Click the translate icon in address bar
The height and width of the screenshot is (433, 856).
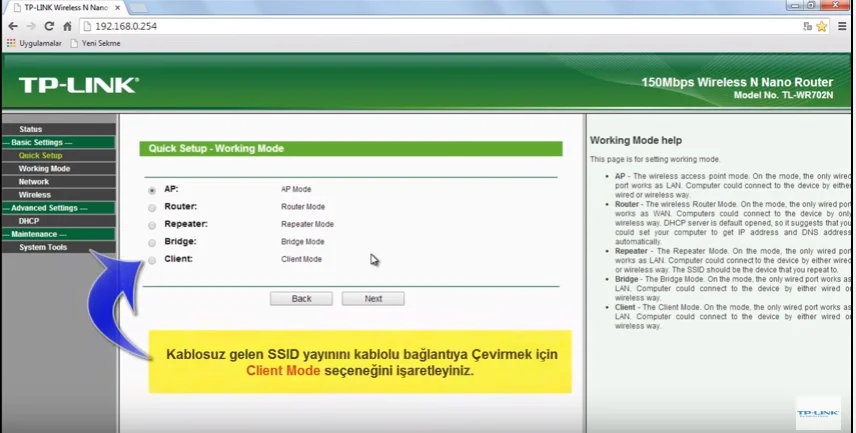click(x=806, y=26)
